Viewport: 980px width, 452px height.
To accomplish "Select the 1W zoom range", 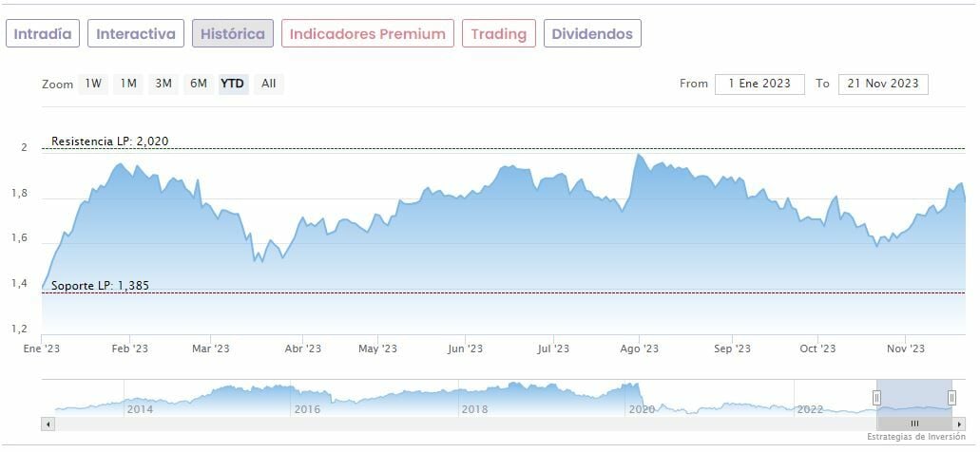I will [x=93, y=84].
